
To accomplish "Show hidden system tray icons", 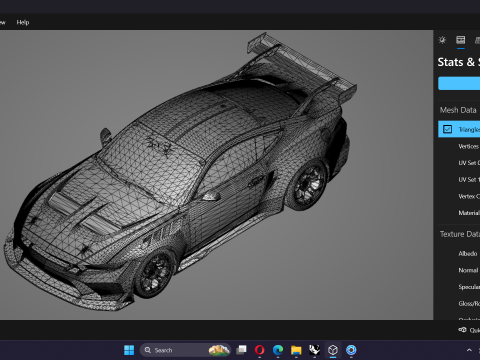I will tap(469, 350).
